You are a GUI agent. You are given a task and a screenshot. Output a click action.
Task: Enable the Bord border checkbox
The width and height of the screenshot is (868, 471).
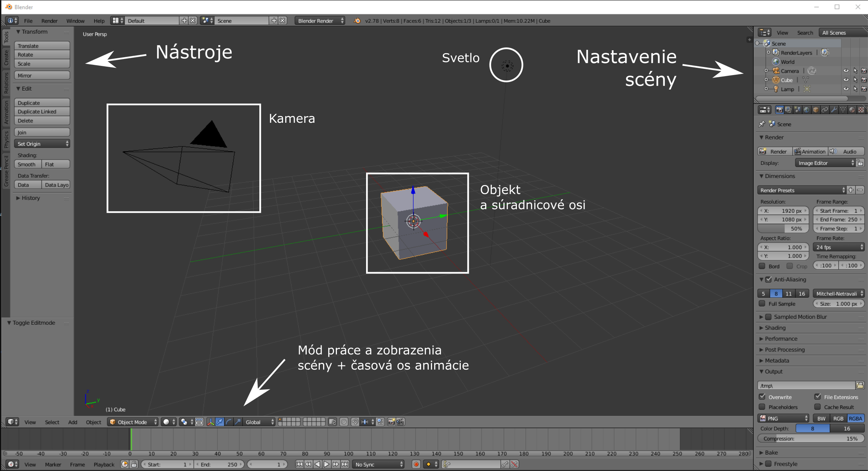coord(762,266)
